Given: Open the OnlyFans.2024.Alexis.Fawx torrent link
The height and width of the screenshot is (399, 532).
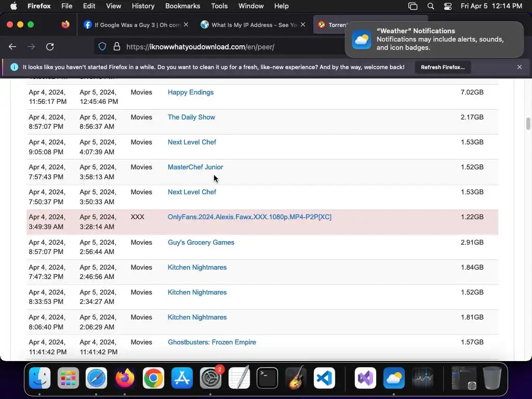Looking at the screenshot, I should coord(249,217).
